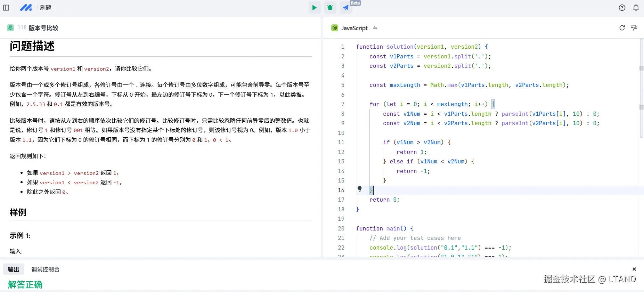Click the JavaScript Node.js language icon
644x292 pixels.
(334, 28)
